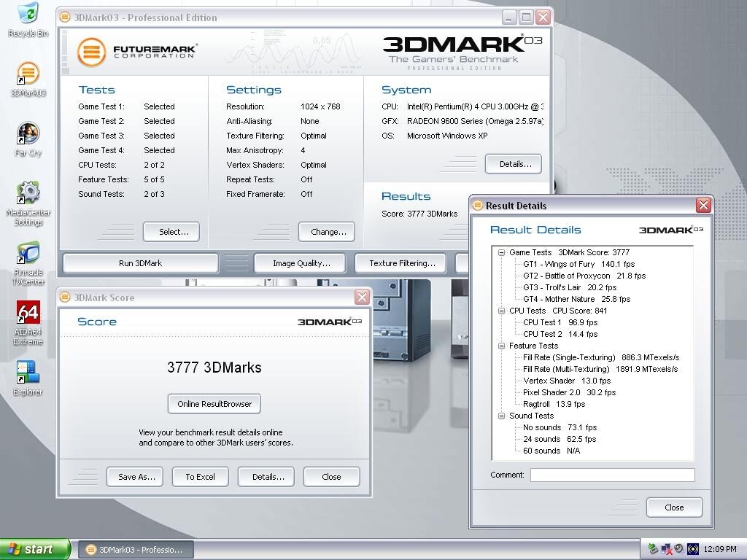Click the 3DMARK03 logo in Result Details

[x=671, y=230]
